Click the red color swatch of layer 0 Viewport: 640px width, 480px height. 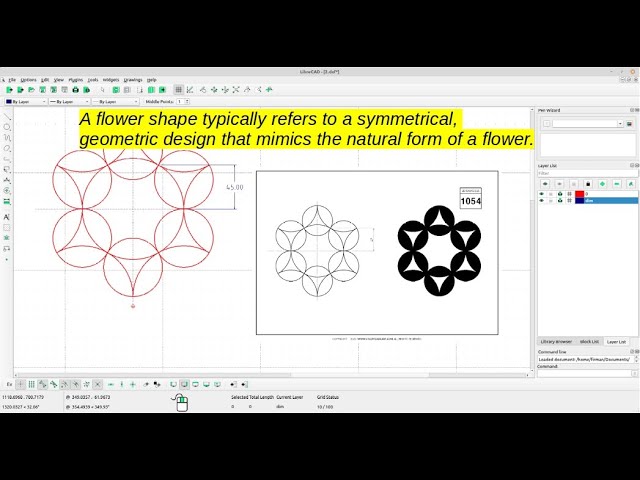click(x=580, y=194)
